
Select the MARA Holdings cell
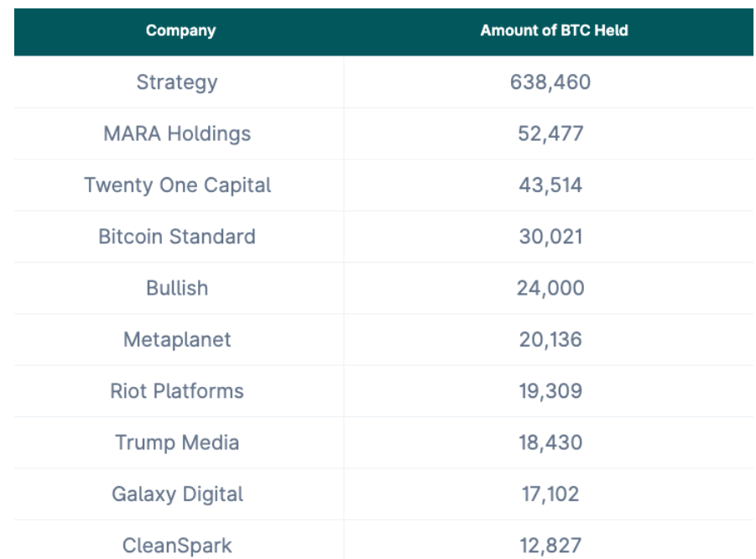pos(177,133)
